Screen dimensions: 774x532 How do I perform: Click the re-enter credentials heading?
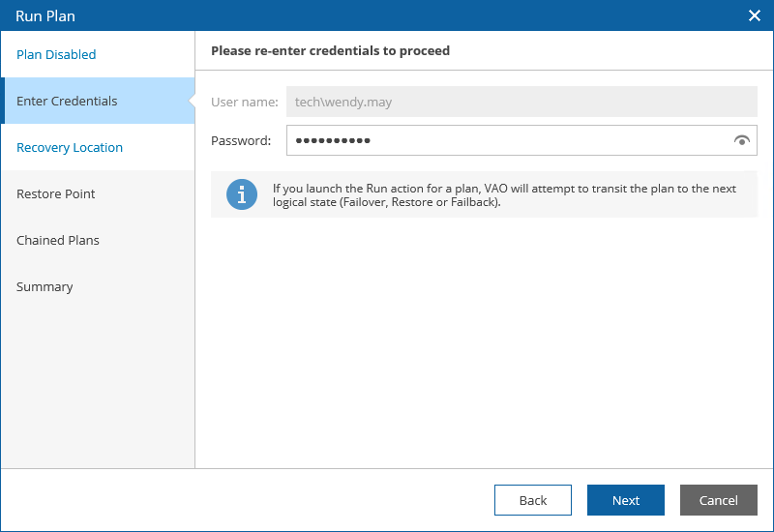point(330,50)
